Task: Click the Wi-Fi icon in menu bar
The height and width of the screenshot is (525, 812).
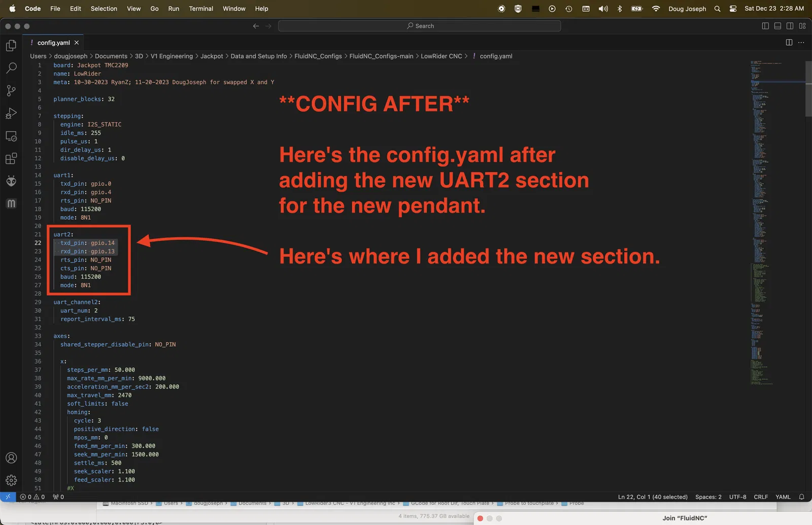Action: click(x=656, y=9)
